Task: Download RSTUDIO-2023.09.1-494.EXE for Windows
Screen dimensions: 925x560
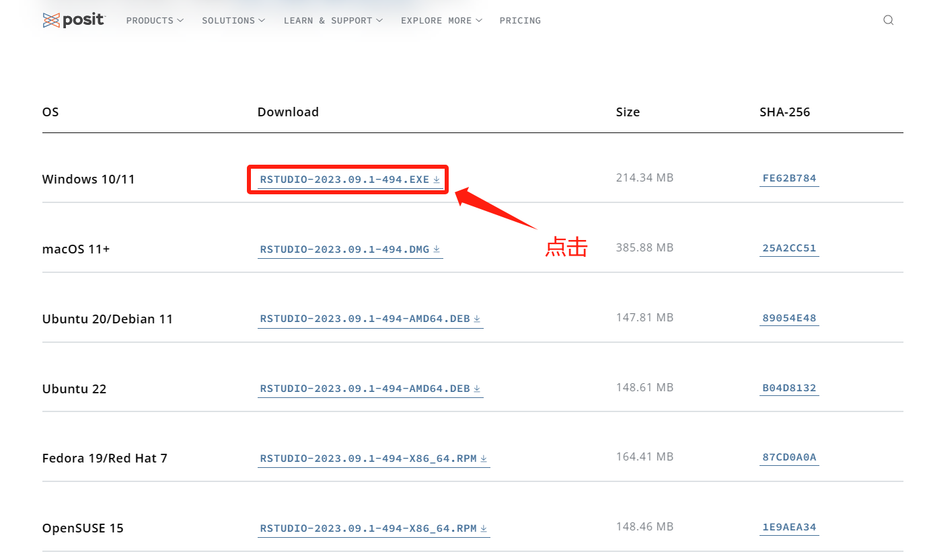Action: point(350,180)
